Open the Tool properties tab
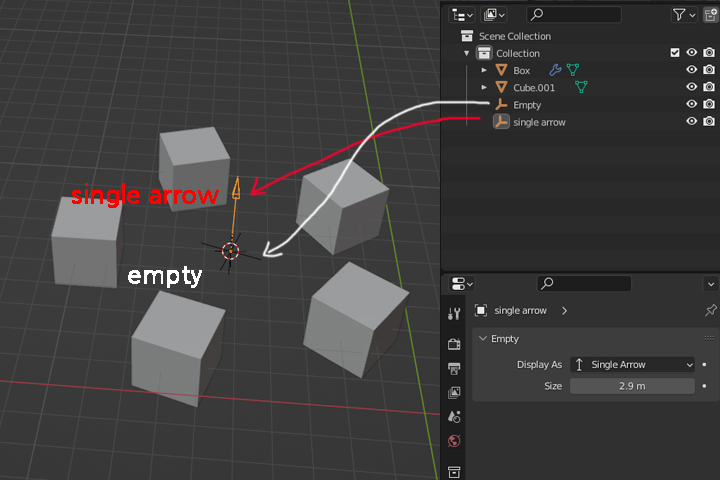 click(454, 314)
